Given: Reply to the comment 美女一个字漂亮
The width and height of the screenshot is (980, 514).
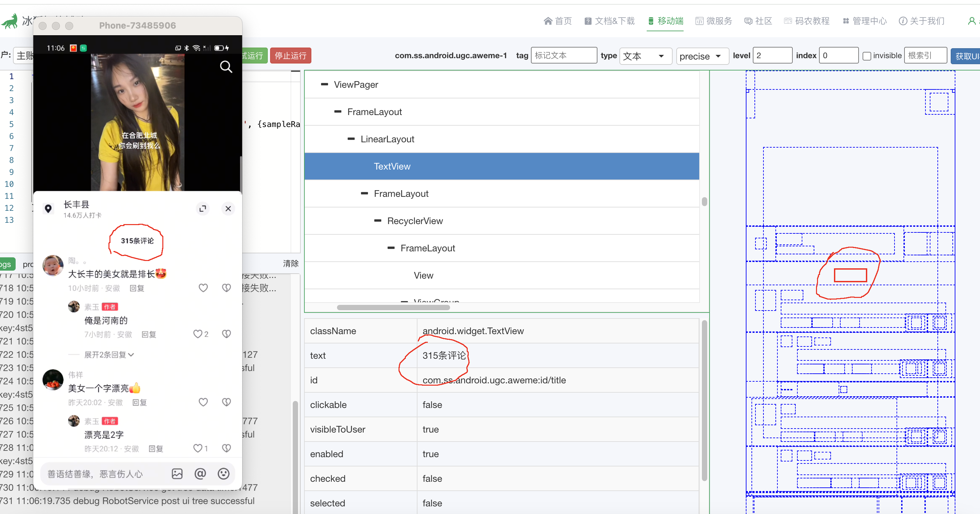Looking at the screenshot, I should click(139, 403).
